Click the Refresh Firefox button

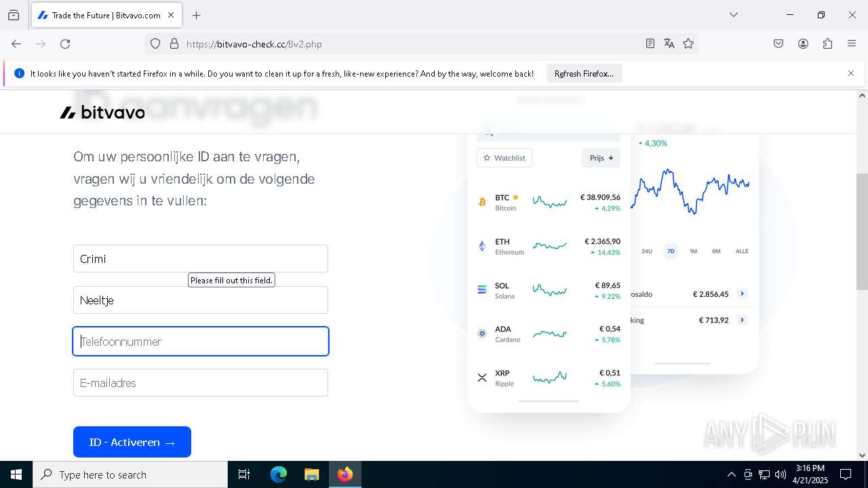(584, 74)
